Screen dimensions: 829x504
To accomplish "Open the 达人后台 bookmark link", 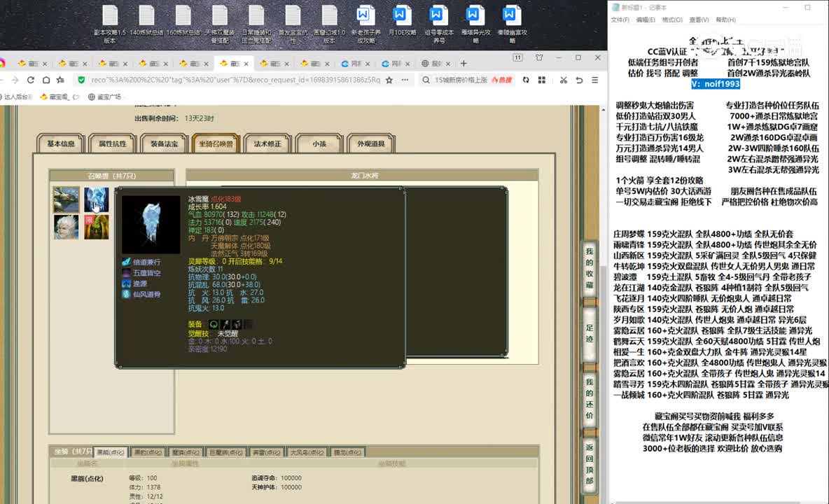I will (x=16, y=97).
